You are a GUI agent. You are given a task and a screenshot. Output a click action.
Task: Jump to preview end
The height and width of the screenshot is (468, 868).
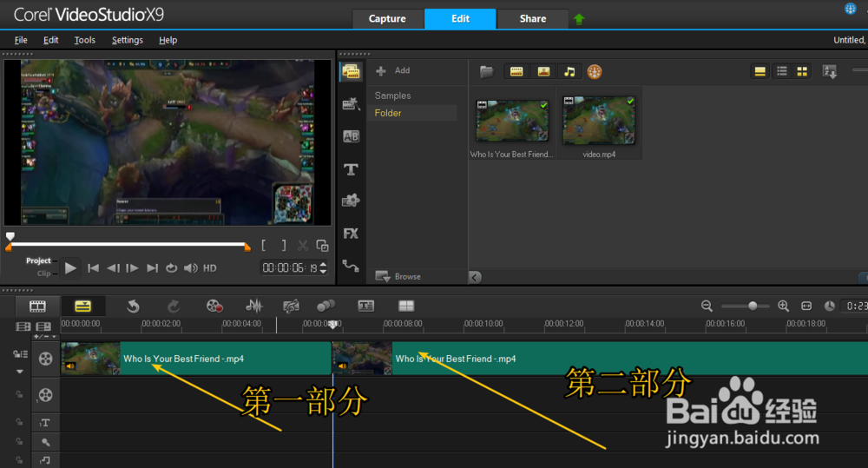152,268
